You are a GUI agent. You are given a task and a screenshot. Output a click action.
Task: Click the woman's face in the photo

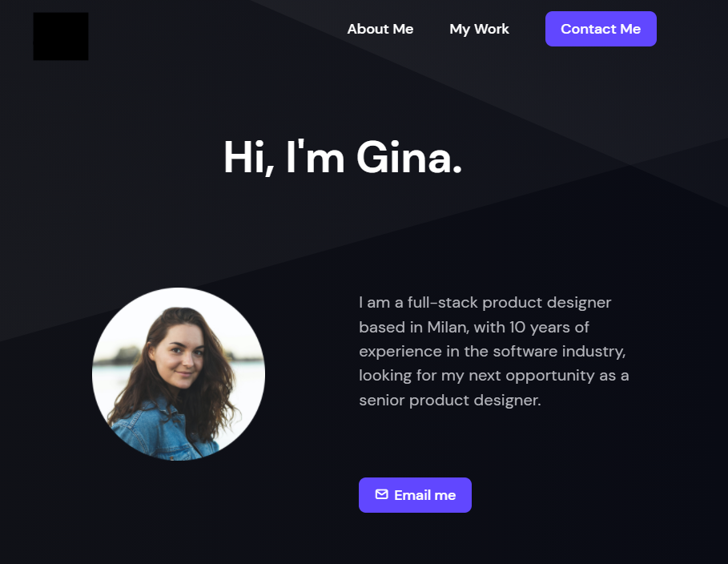click(x=176, y=358)
